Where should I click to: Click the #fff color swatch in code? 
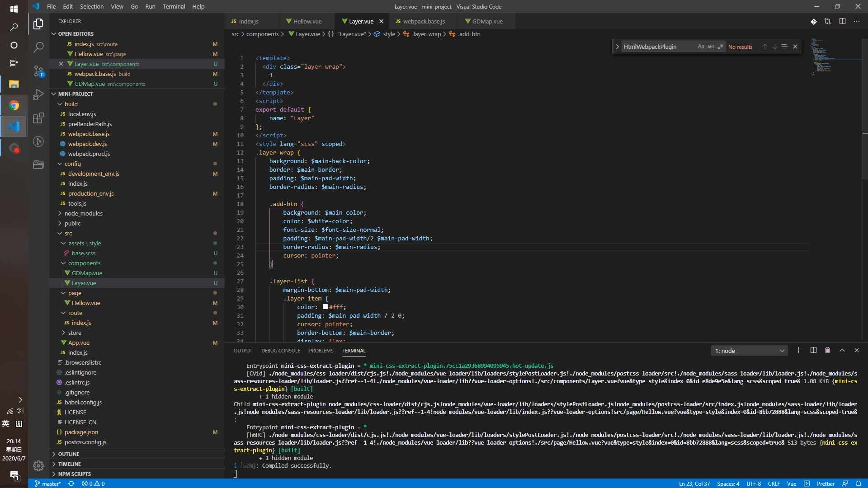[325, 307]
